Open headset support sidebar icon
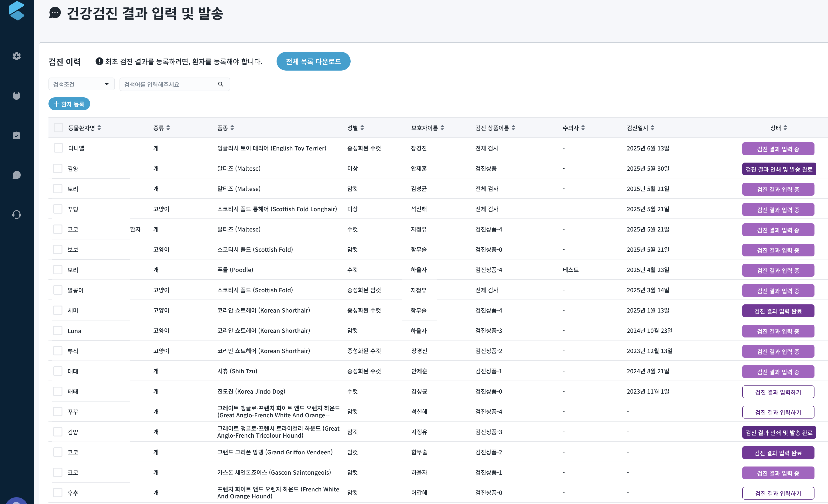 pos(17,214)
